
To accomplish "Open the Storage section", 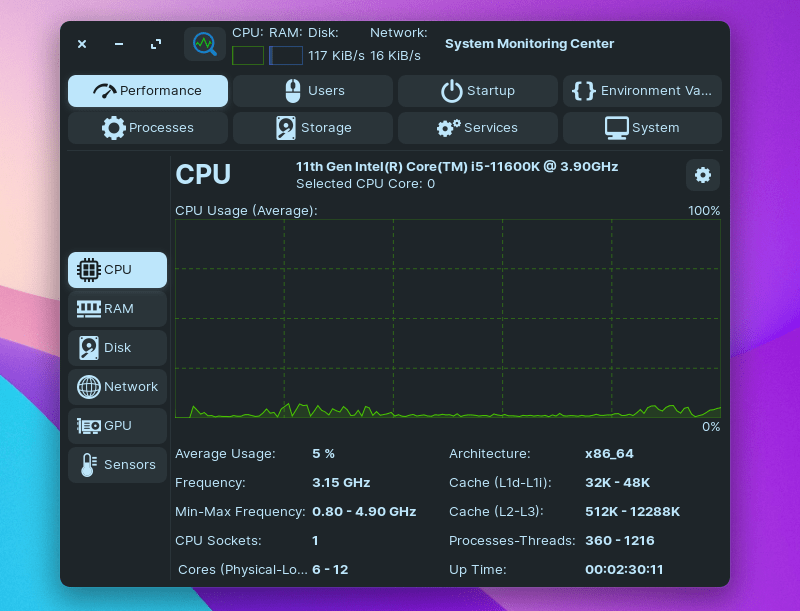I will pyautogui.click(x=312, y=127).
